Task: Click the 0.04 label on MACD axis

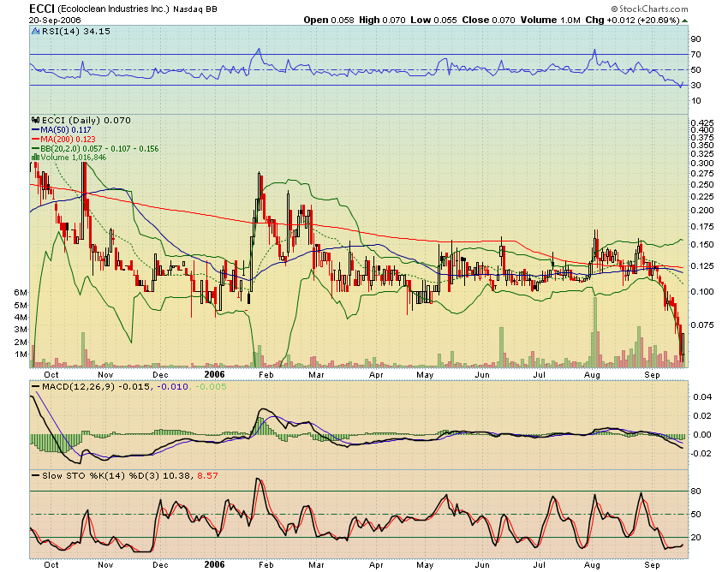Action: 702,397
